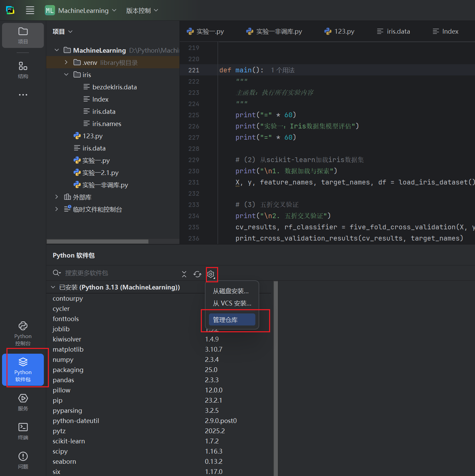This screenshot has width=475, height=476.
Task: Switch to the 123.py editor tab
Action: tap(339, 32)
